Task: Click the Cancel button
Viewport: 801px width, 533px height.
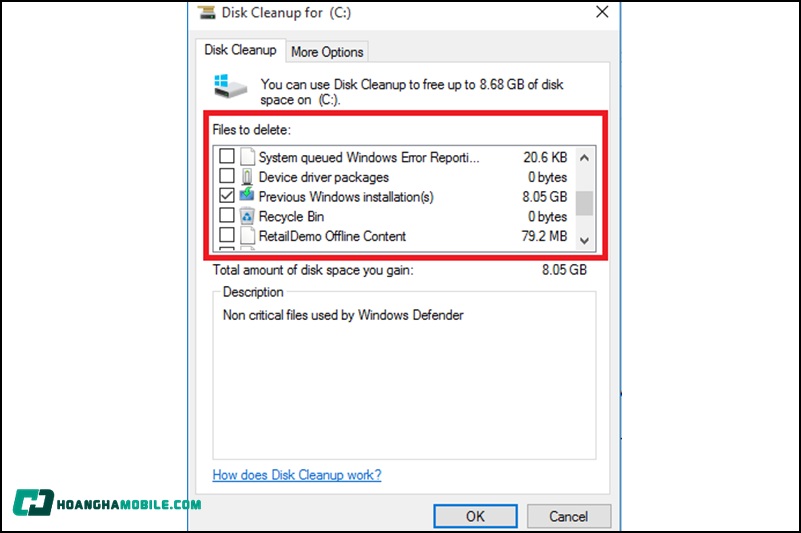Action: coord(569,516)
